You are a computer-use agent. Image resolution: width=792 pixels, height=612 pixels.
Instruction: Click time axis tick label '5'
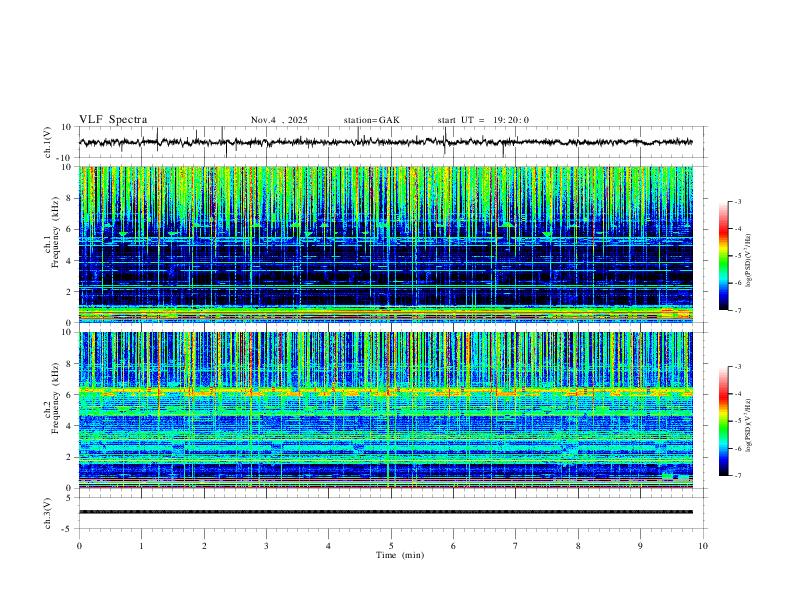click(391, 546)
